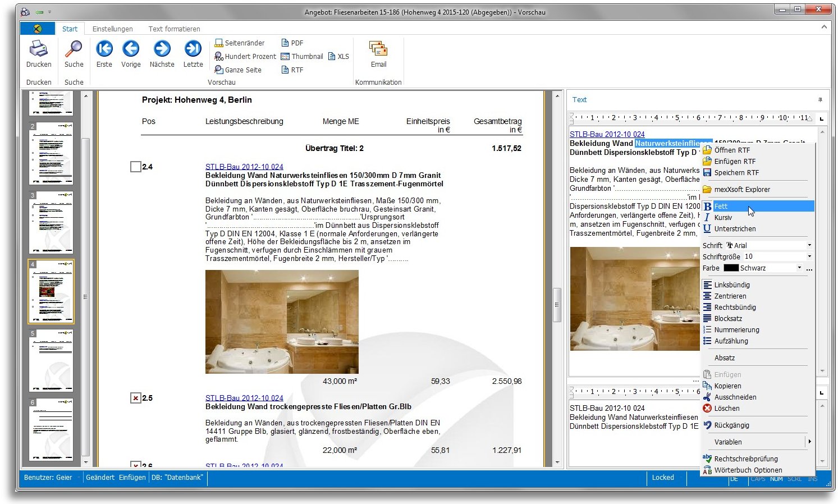The height and width of the screenshot is (504, 838).
Task: Delete the selection with Löschen
Action: click(757, 408)
